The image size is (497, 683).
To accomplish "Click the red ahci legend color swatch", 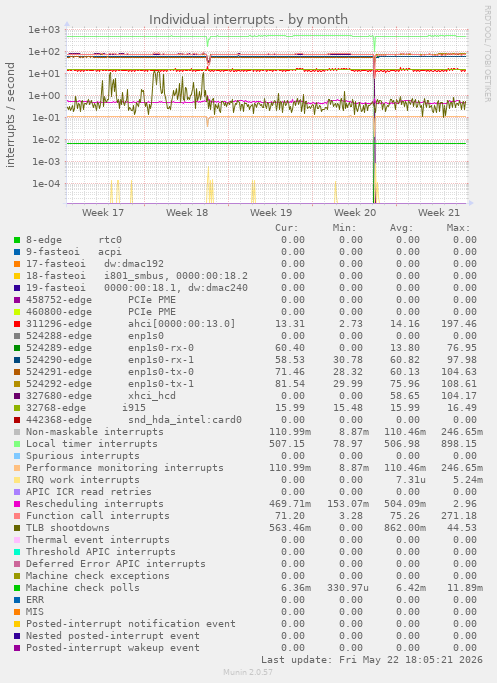I will pyautogui.click(x=17, y=324).
